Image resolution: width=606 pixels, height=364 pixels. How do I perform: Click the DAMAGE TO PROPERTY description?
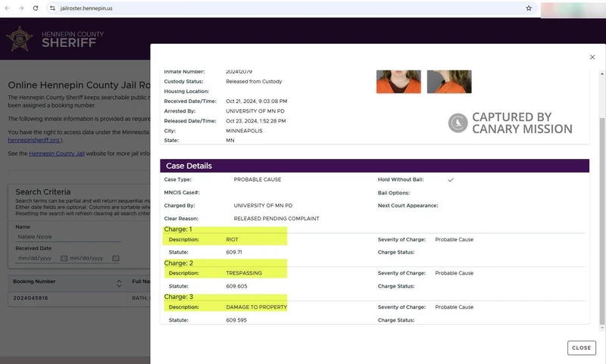[257, 307]
